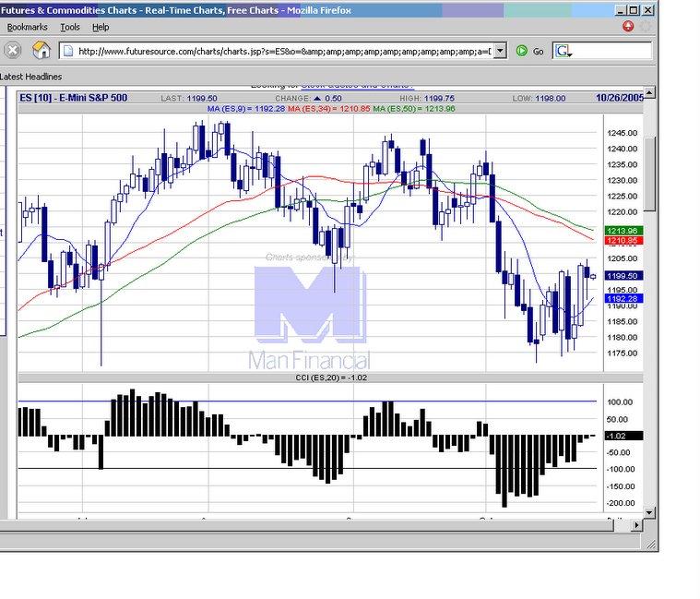Click the LAST: 1199.50 value
The image size is (700, 599).
189,98
